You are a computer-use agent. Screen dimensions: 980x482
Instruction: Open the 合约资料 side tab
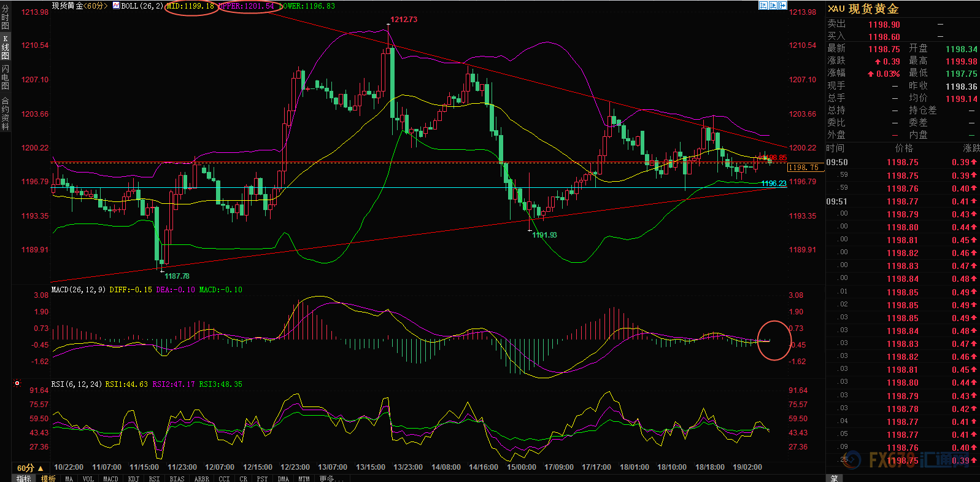pos(6,114)
